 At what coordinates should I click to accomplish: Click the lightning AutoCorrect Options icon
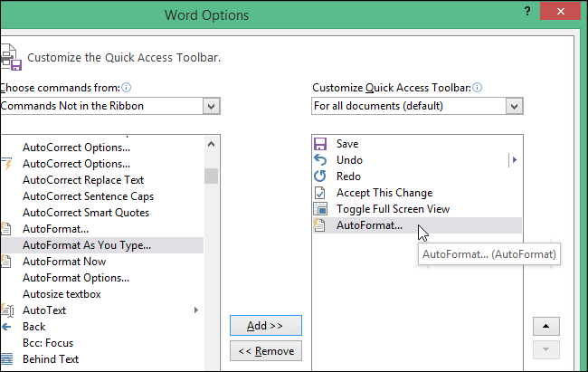6,164
